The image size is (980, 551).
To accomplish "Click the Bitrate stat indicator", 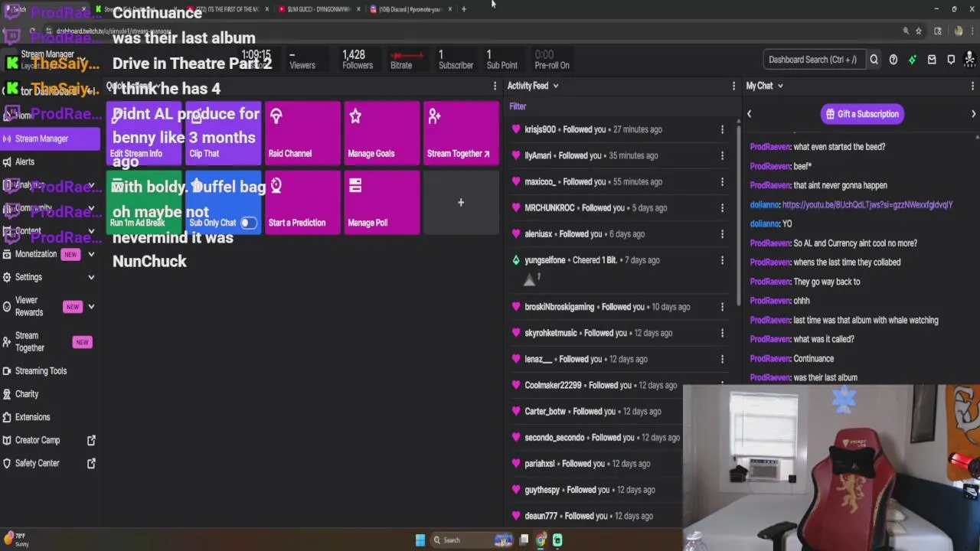I will [x=407, y=60].
